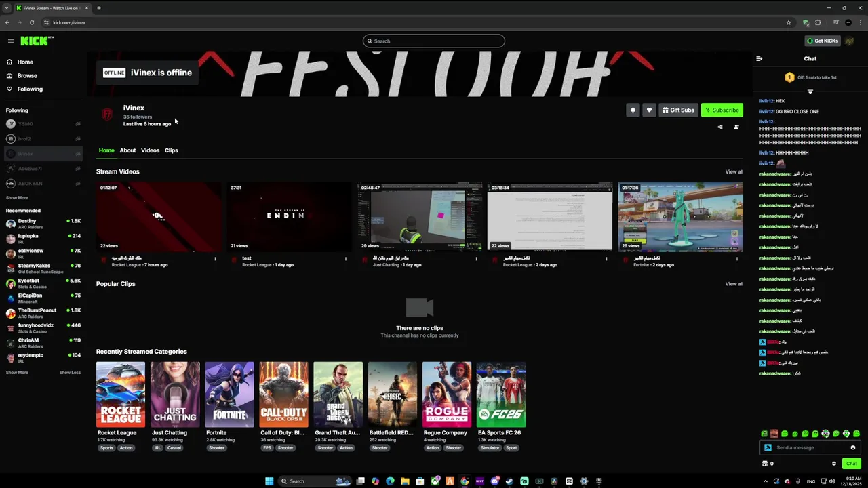Image resolution: width=868 pixels, height=488 pixels.
Task: Open kyootbot recommended channel
Action: 42,283
